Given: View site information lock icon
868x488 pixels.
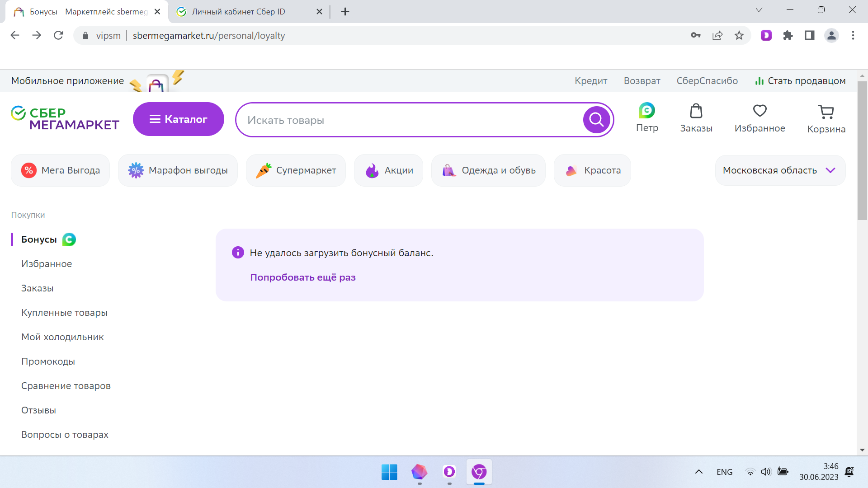Looking at the screenshot, I should tap(85, 35).
